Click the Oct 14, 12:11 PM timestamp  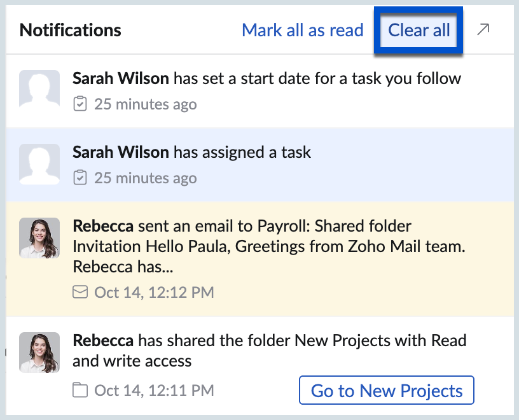pos(154,390)
